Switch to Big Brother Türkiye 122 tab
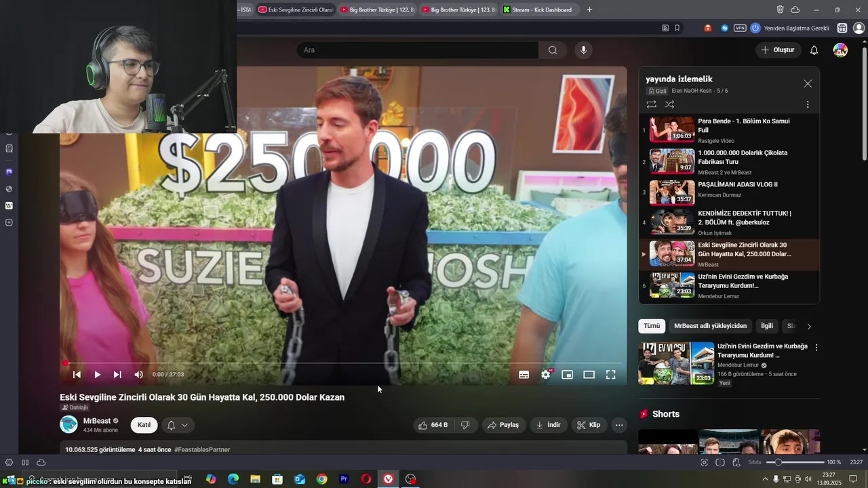 tap(377, 9)
